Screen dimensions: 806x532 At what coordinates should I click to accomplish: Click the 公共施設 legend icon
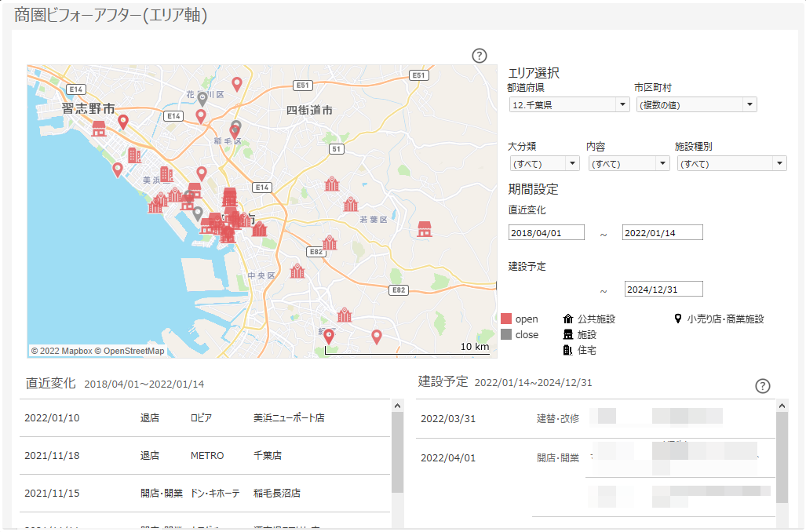click(x=568, y=319)
